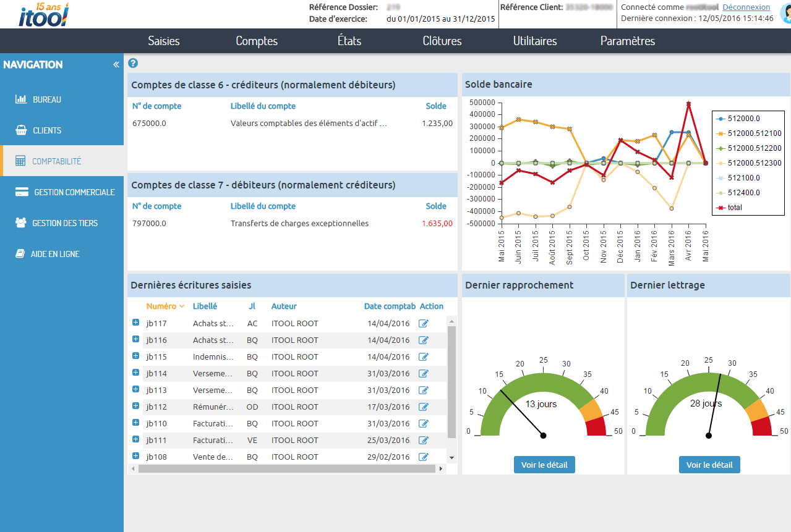Toggle the total series in legend

coord(733,208)
